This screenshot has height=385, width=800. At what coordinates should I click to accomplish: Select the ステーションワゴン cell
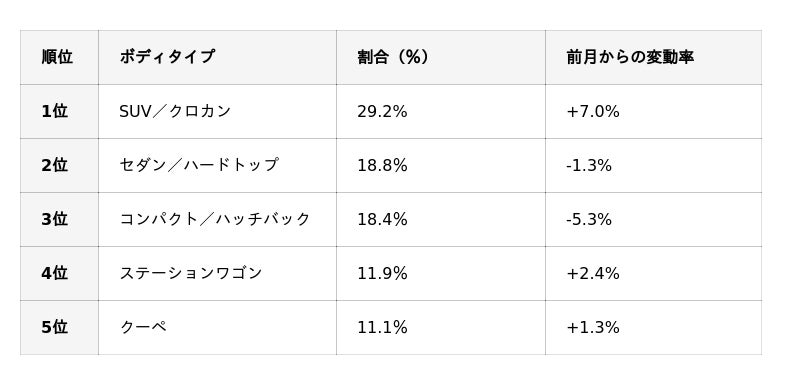217,273
